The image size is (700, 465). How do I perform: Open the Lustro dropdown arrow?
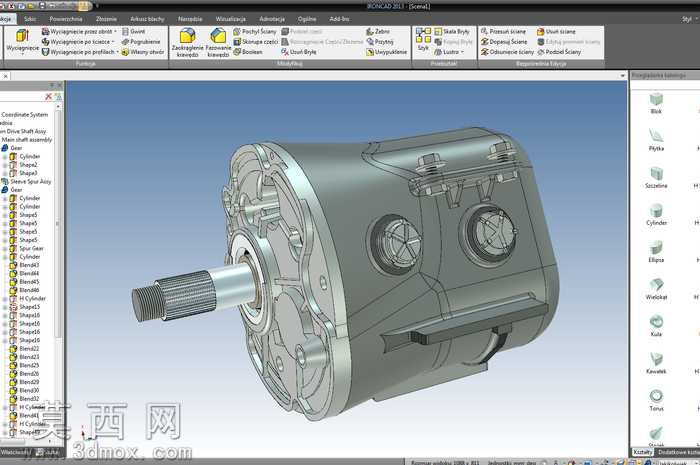point(462,52)
